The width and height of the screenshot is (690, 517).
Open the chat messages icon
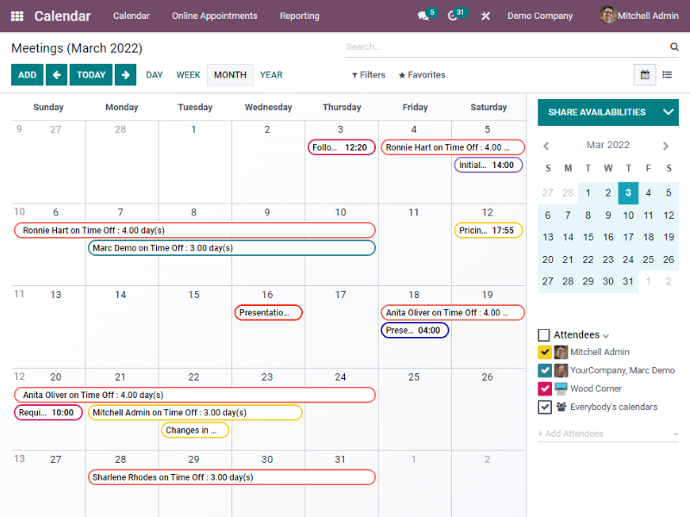[x=423, y=16]
